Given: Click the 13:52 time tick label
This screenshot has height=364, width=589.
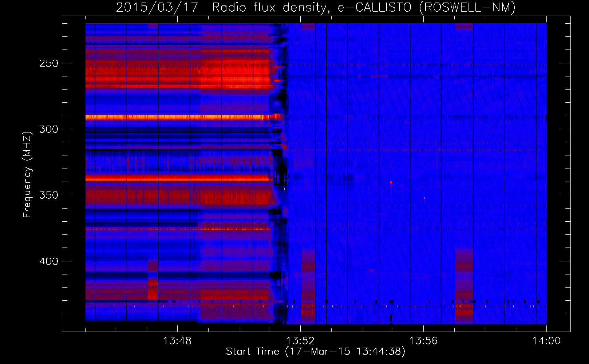Looking at the screenshot, I should point(300,341).
